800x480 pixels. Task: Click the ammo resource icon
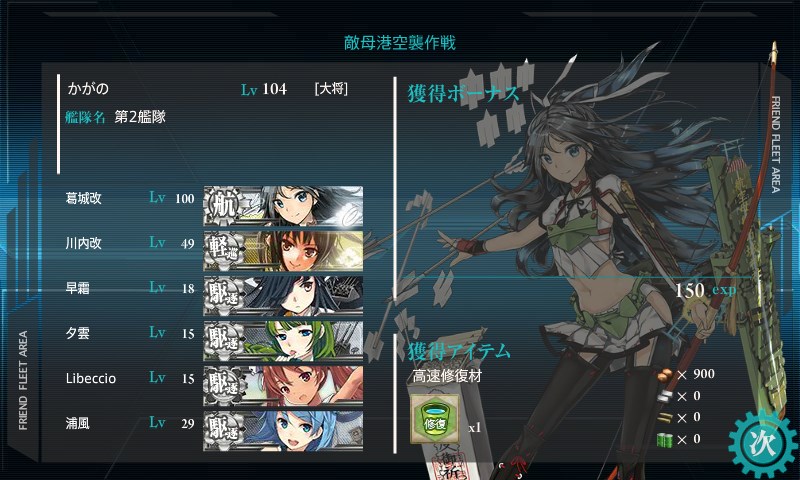[664, 418]
